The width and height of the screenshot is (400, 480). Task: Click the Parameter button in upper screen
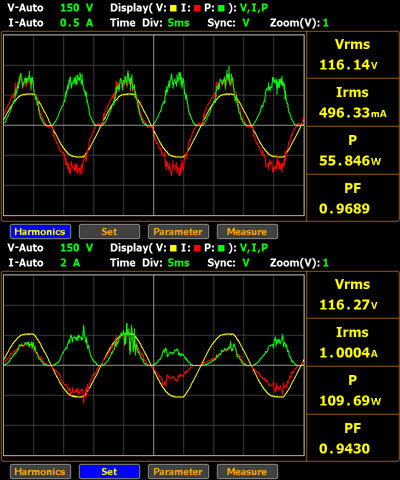[178, 231]
